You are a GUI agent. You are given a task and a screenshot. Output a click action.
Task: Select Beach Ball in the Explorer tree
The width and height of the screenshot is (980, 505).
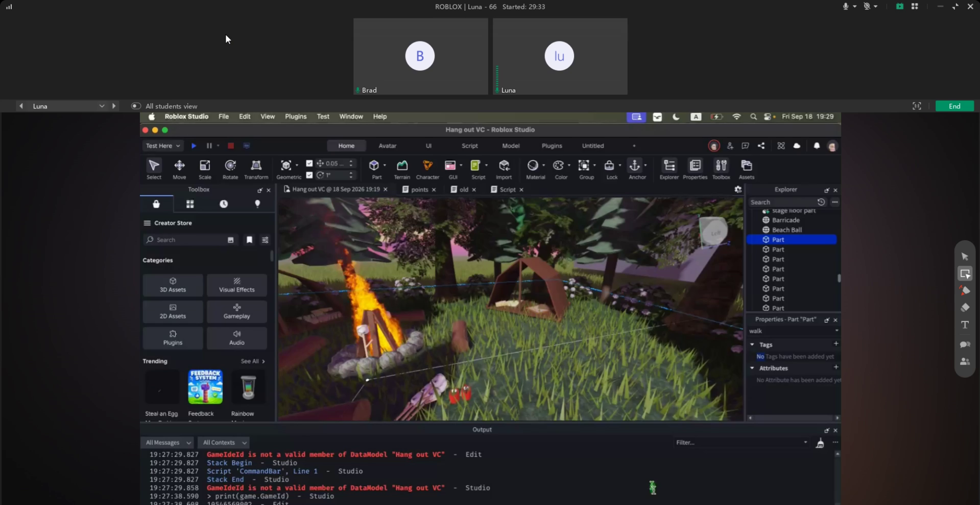pos(786,230)
